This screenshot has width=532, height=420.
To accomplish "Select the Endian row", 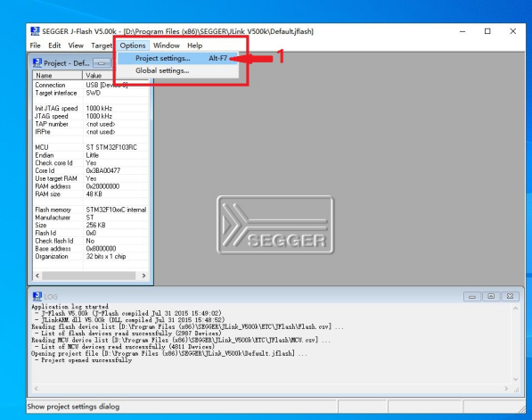I will (x=91, y=155).
